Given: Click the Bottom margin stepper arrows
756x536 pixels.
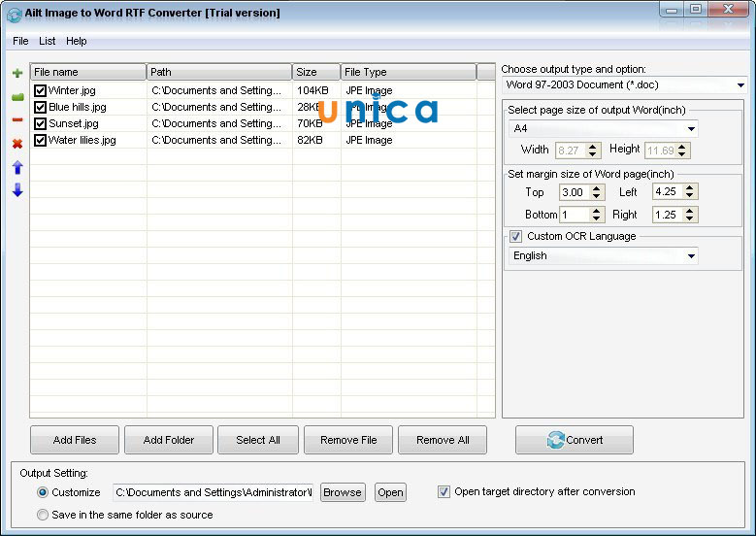Looking at the screenshot, I should tap(597, 215).
